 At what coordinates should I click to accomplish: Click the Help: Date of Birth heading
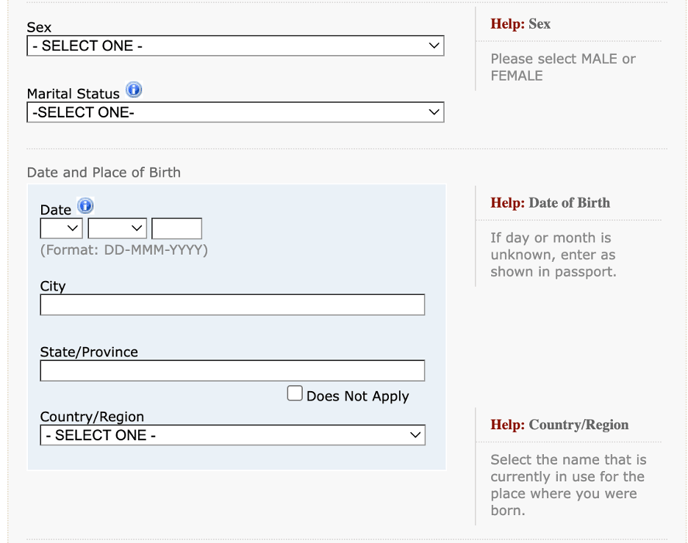(550, 203)
